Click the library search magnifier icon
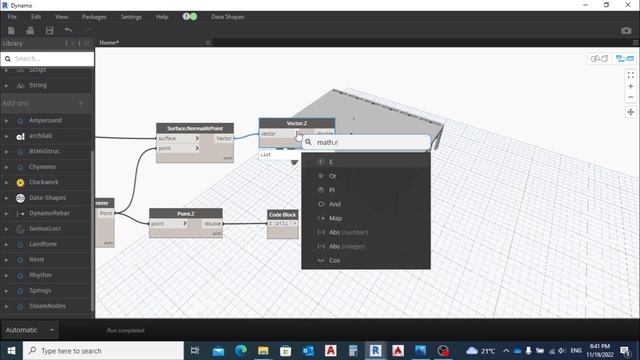 (x=8, y=59)
